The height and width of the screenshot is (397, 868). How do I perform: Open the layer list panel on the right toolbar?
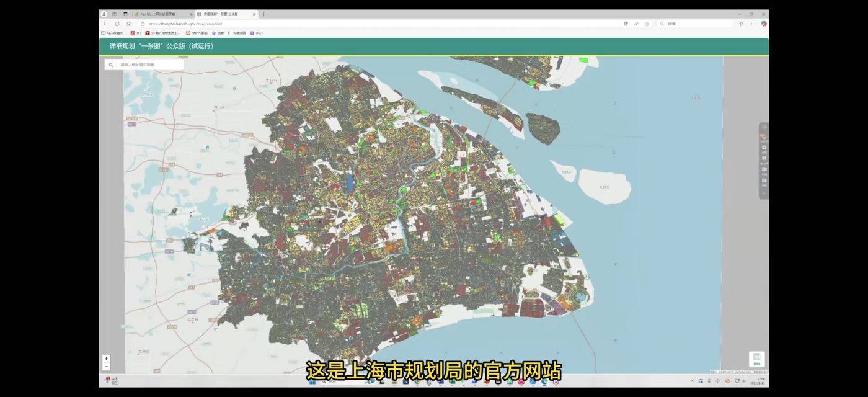click(763, 148)
